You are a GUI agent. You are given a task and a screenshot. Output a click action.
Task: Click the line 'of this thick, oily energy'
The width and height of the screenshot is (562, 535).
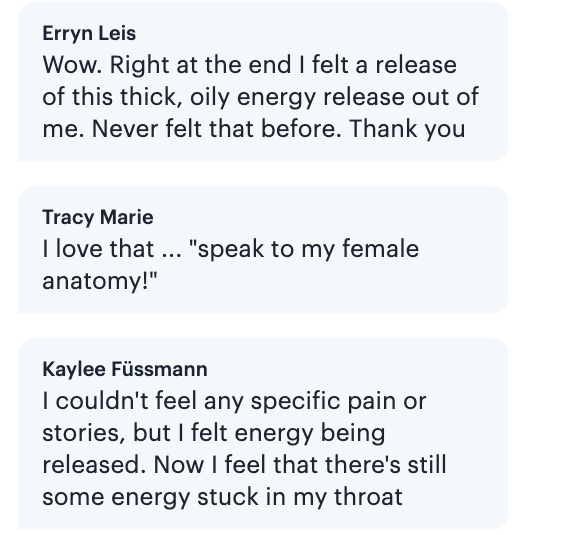tap(261, 97)
